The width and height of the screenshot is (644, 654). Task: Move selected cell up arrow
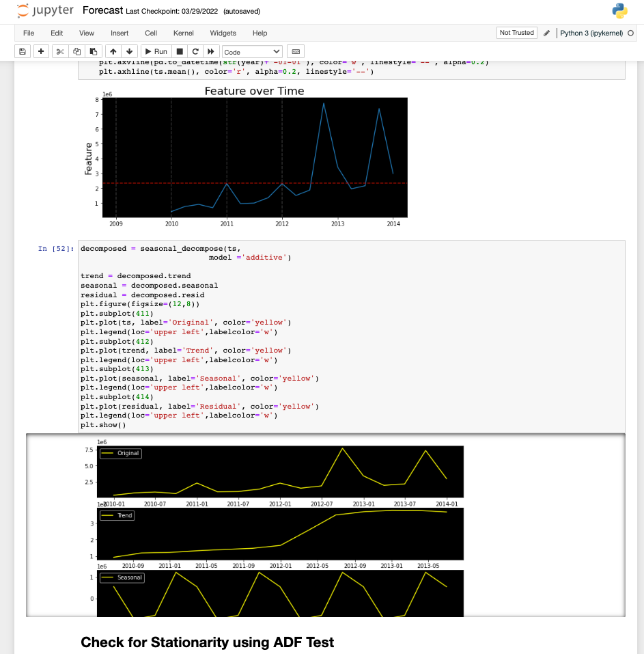click(x=113, y=51)
